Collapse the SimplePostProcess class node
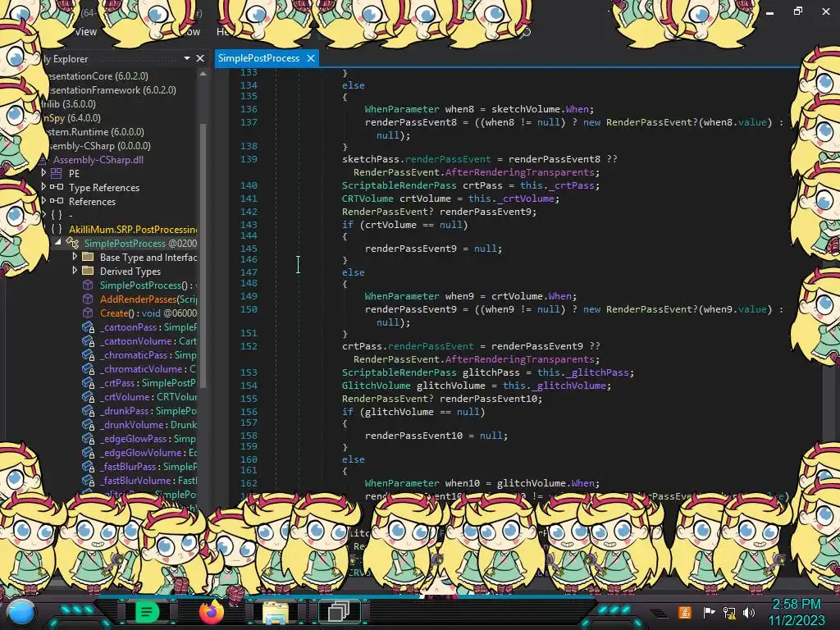This screenshot has width=840, height=630. [58, 242]
